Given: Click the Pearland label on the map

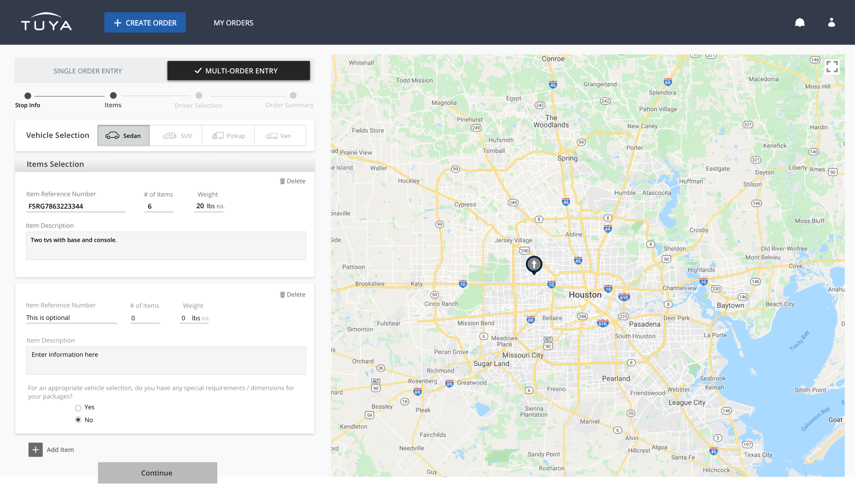Looking at the screenshot, I should click(x=616, y=379).
